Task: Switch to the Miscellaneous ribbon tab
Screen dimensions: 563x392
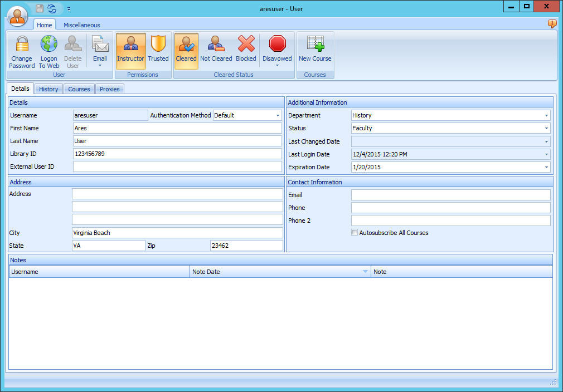Action: (x=81, y=24)
